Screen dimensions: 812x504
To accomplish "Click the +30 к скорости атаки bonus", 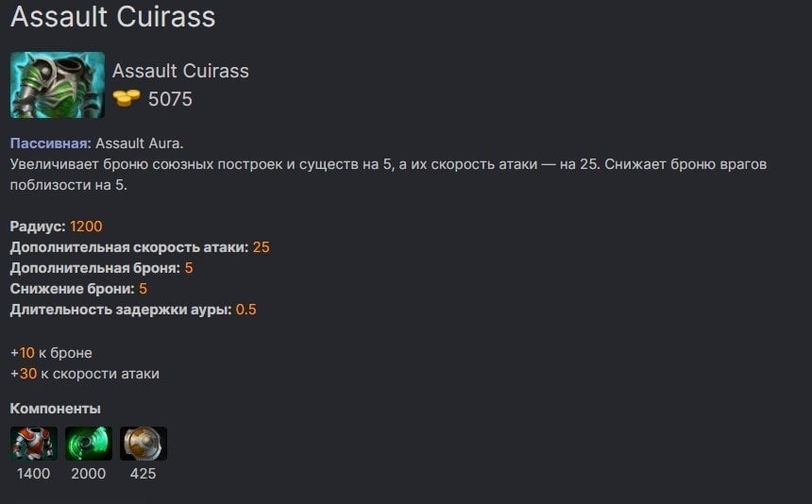I will [x=85, y=374].
